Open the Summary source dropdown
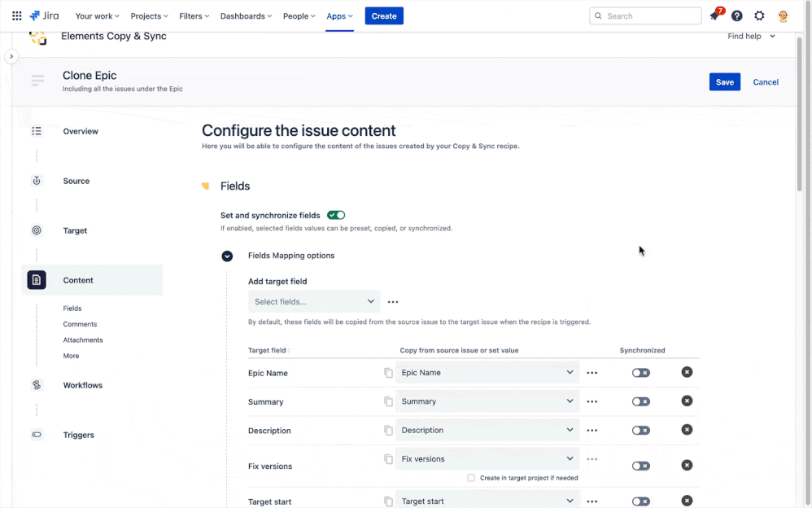 [487, 401]
